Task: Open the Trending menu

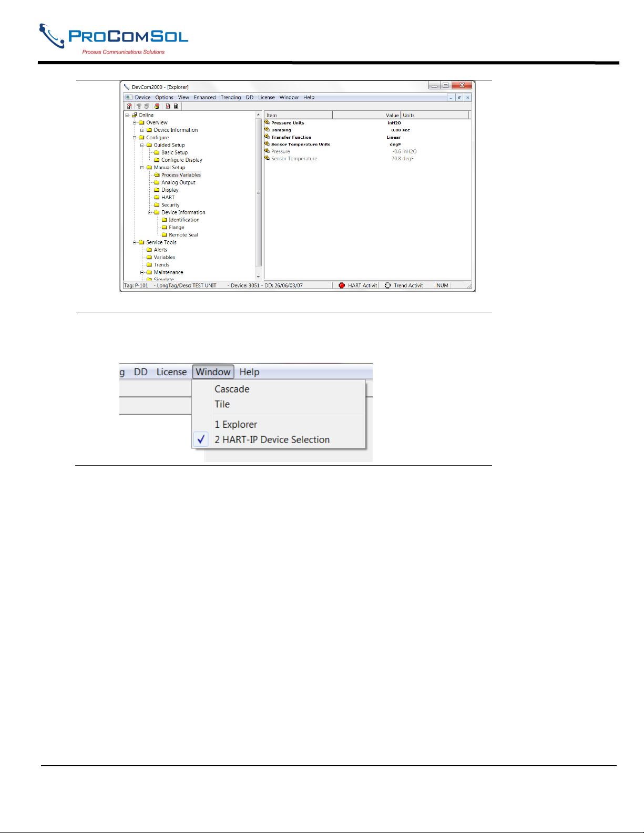Action: [231, 97]
